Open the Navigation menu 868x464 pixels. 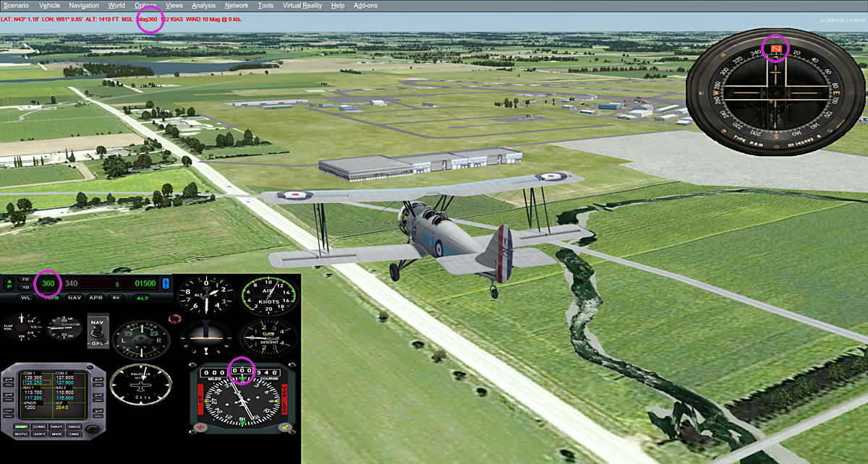[84, 5]
